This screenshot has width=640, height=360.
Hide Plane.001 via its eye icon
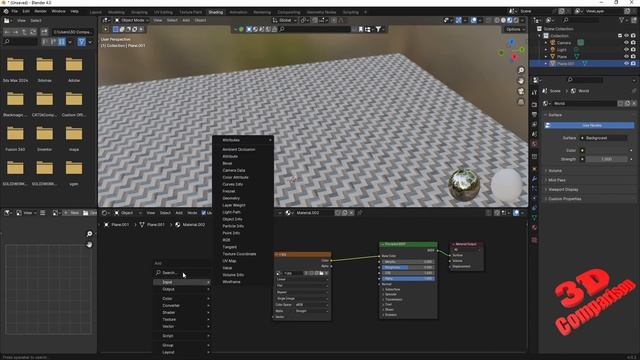pyautogui.click(x=626, y=63)
